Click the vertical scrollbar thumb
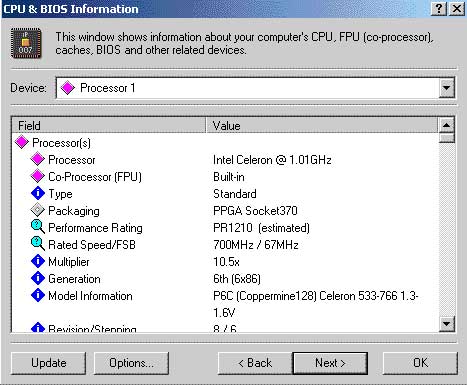Viewport: 467px width, 385px height. pos(447,138)
